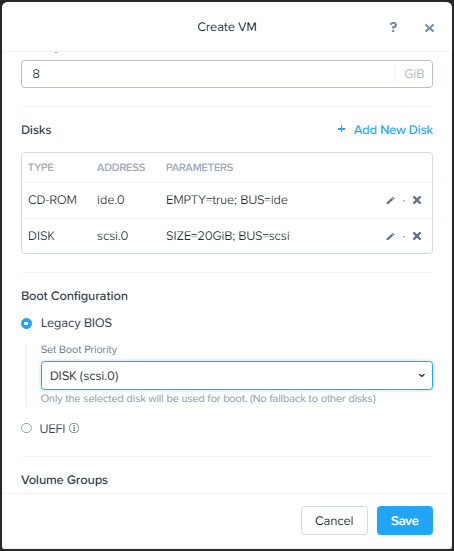Click the UEFI info icon
Viewport: 454px width, 551px height.
74,428
